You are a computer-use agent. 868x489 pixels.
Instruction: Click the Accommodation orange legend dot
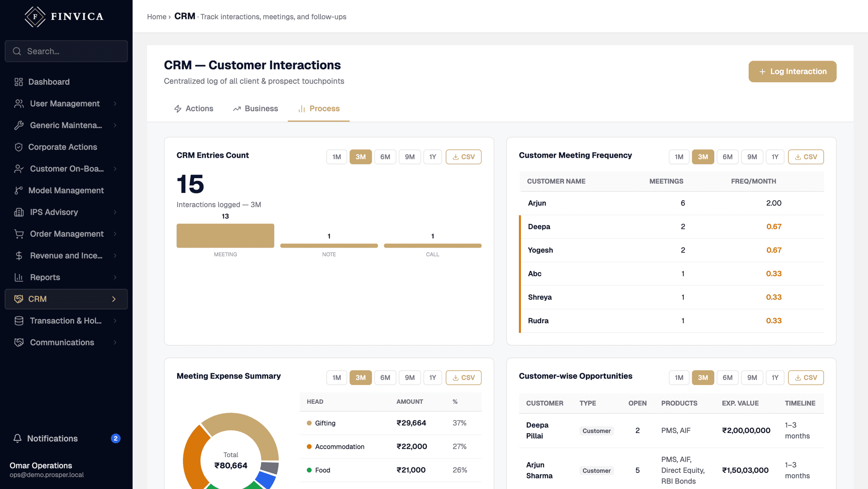[x=309, y=447]
